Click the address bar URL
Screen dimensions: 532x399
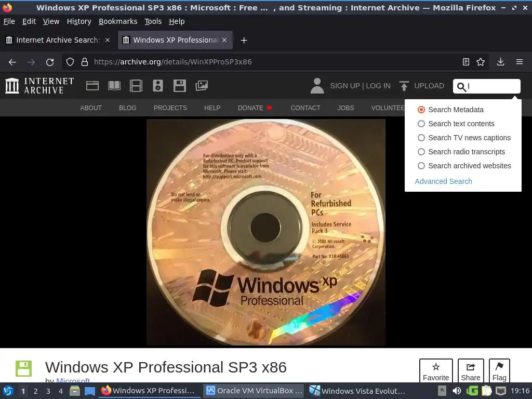coord(172,62)
